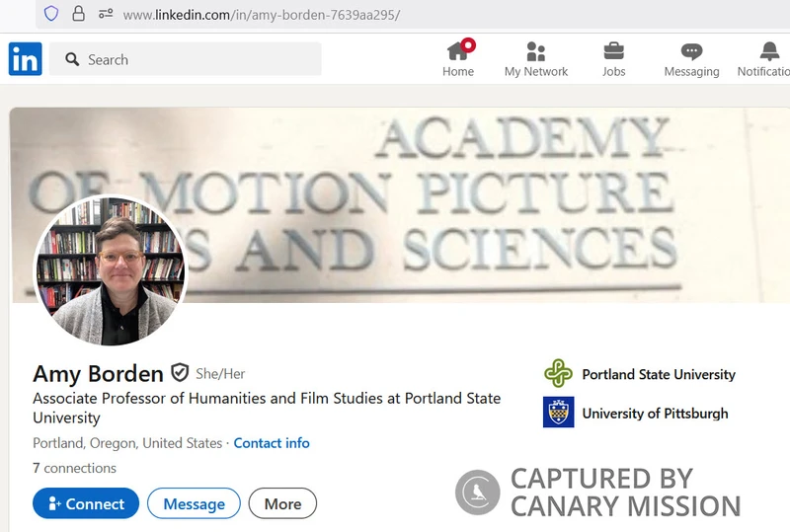The width and height of the screenshot is (790, 532).
Task: Open the site permissions icon in address bar
Action: pos(106,14)
